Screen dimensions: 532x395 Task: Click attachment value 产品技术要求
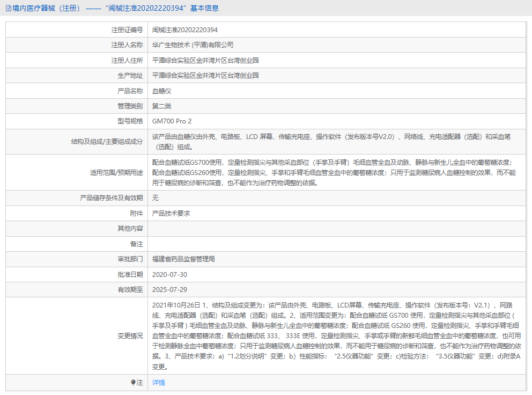tap(171, 213)
